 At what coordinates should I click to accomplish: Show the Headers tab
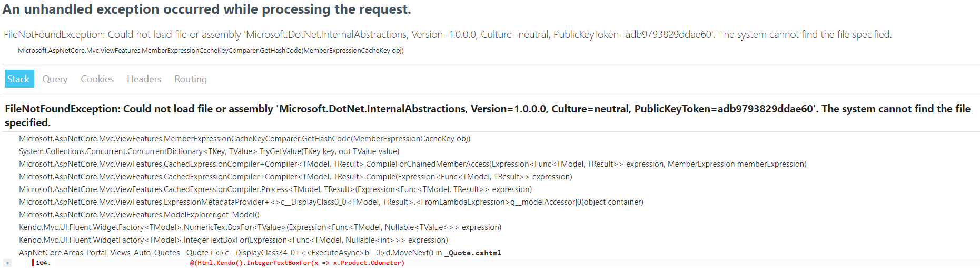point(144,79)
